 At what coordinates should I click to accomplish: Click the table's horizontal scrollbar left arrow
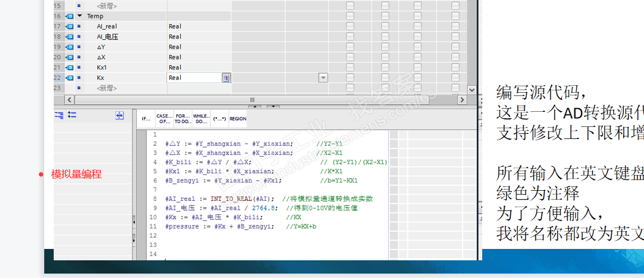(x=70, y=100)
